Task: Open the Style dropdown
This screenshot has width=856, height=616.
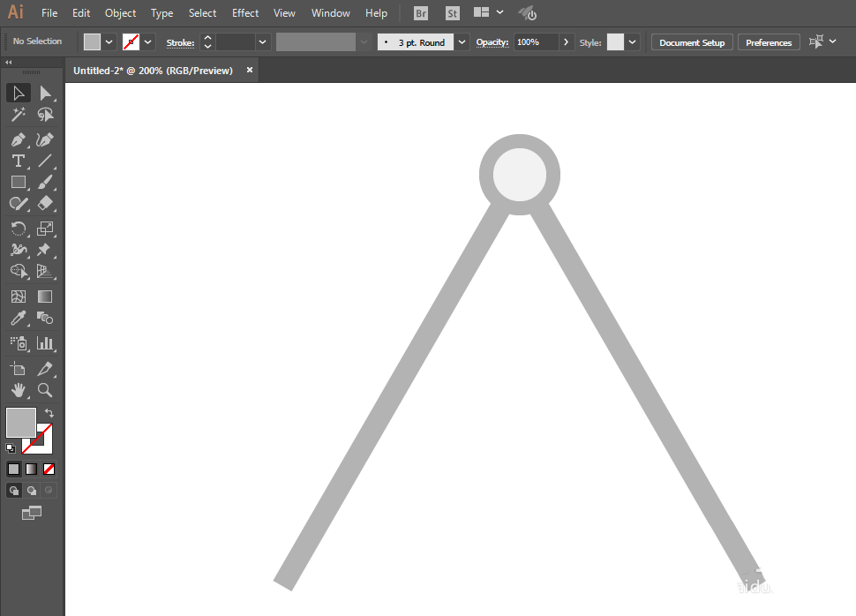Action: (x=632, y=42)
